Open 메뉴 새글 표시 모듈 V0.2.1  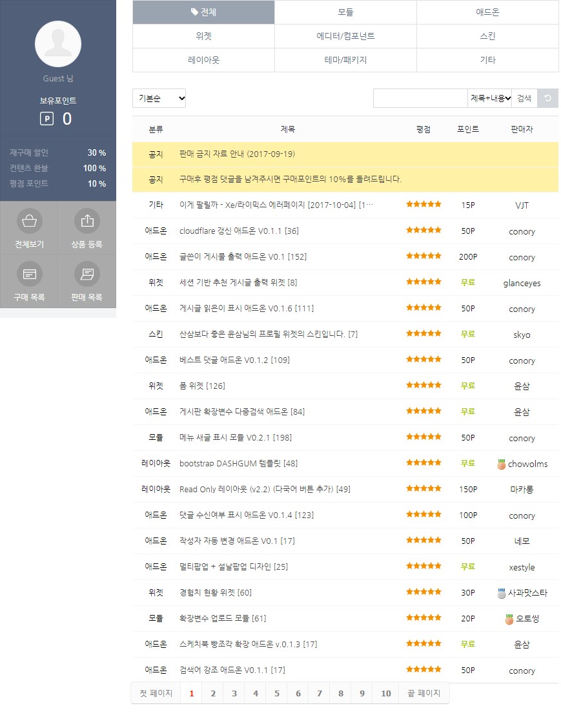[x=236, y=437]
